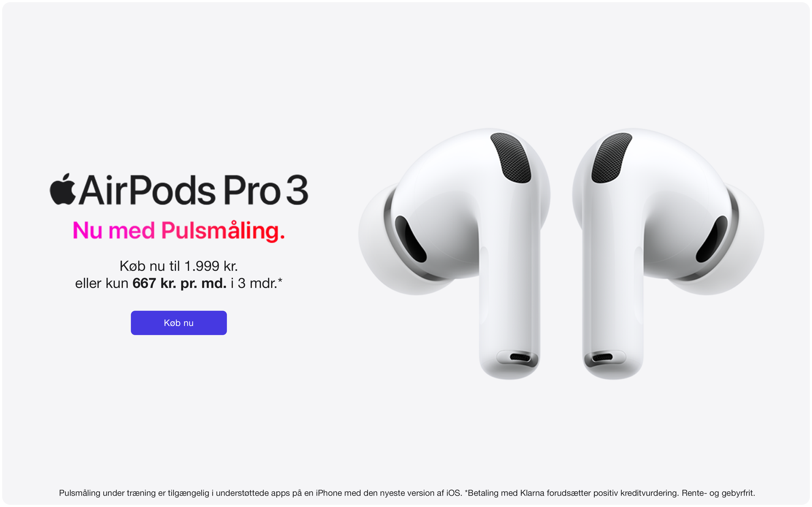Click the AirPods Pro 3 heading
Viewport: 812px width, 507px height.
[x=179, y=189]
